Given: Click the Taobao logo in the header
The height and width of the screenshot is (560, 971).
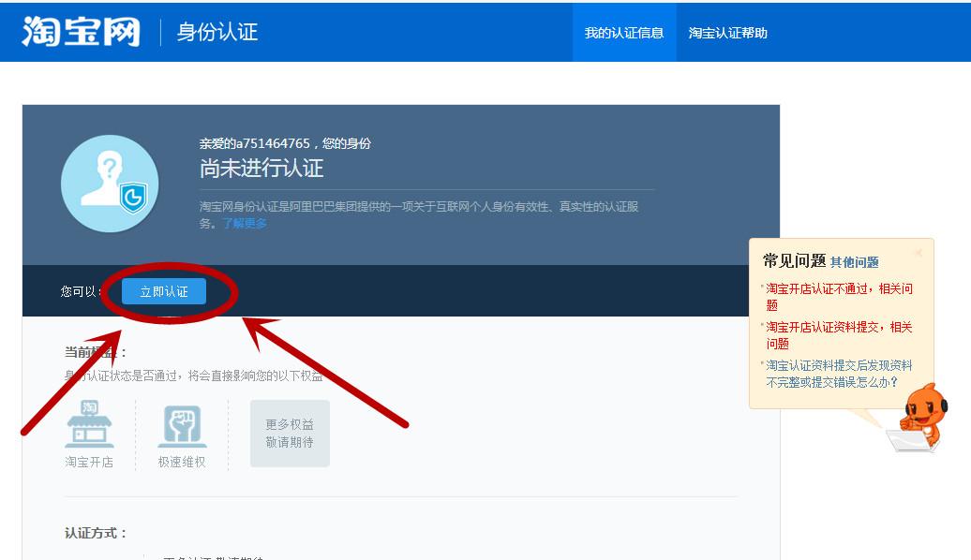Looking at the screenshot, I should point(82,32).
